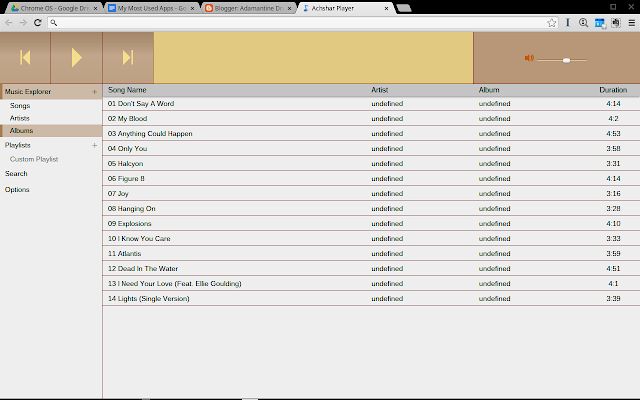Select the Achshar Player tab
The width and height of the screenshot is (640, 400).
pyautogui.click(x=346, y=8)
